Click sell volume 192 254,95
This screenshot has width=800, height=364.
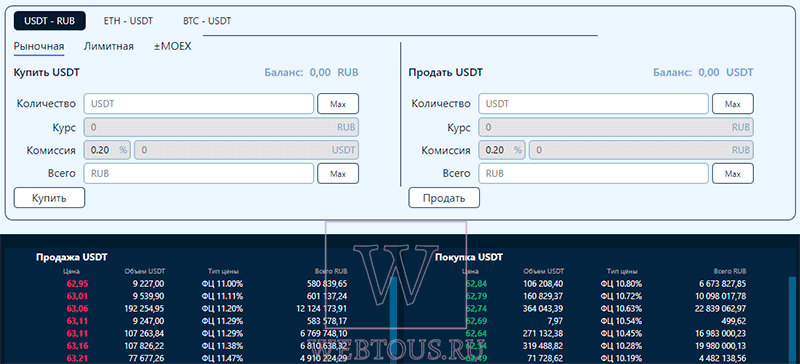tap(145, 308)
